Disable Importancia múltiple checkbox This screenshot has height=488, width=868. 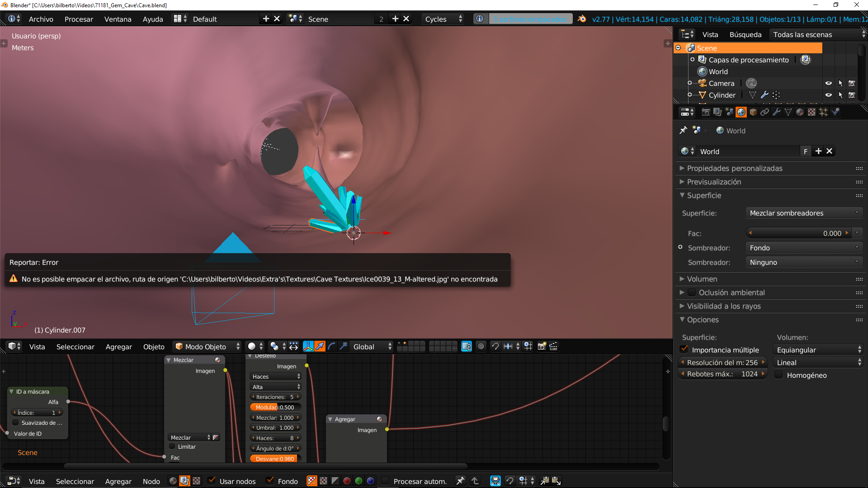tap(684, 350)
